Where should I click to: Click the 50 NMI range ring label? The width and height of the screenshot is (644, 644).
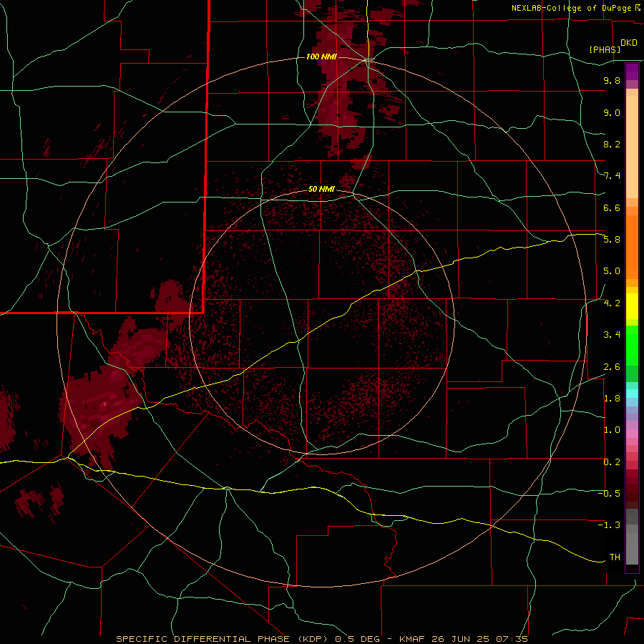coord(321,189)
